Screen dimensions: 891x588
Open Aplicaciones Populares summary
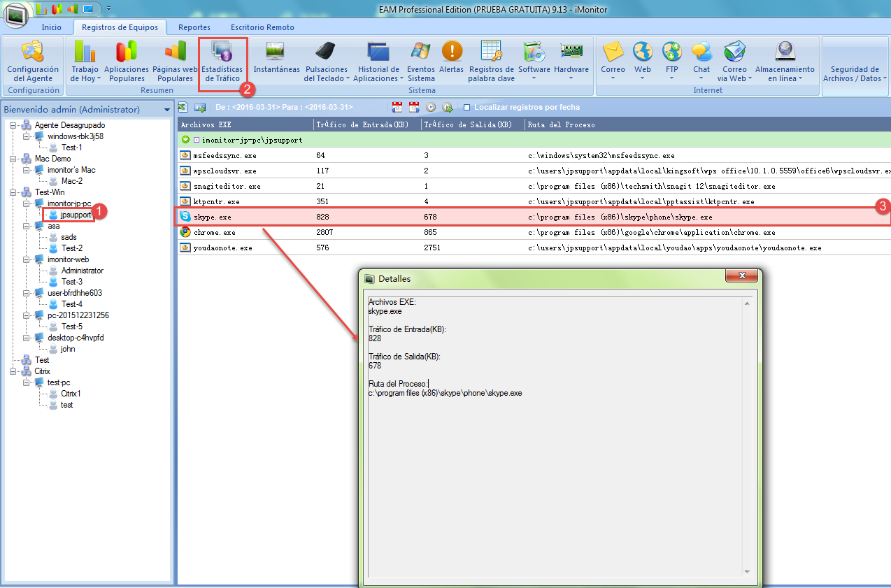pyautogui.click(x=127, y=62)
